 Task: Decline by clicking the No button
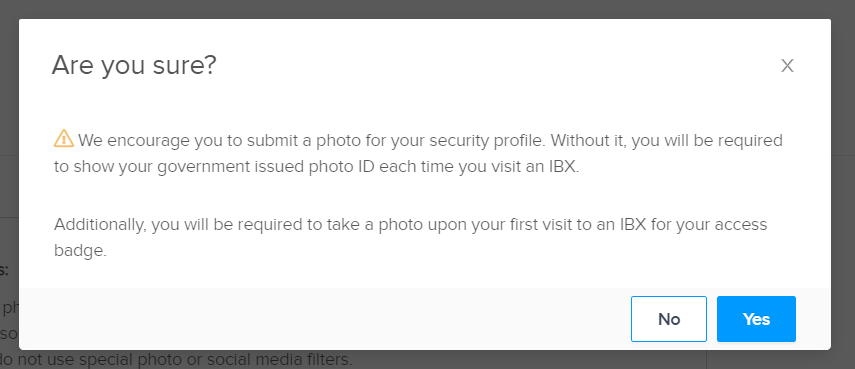669,319
